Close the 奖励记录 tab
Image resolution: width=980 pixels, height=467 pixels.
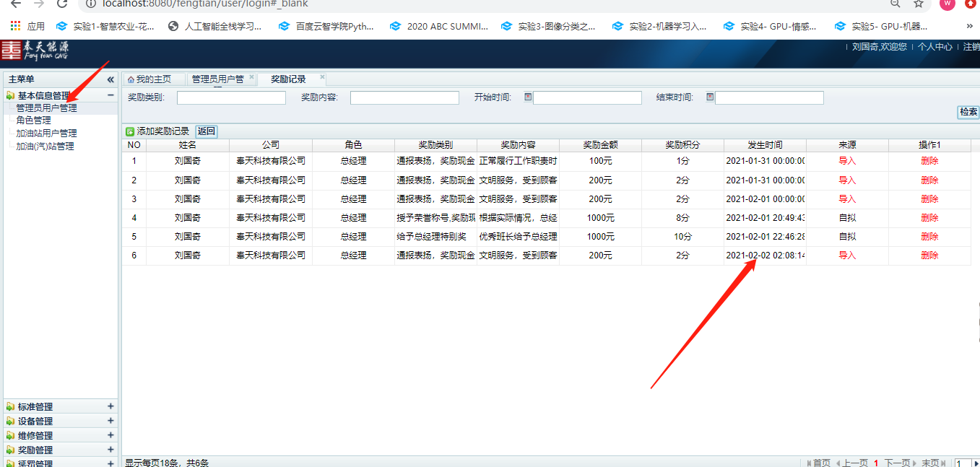pos(322,77)
